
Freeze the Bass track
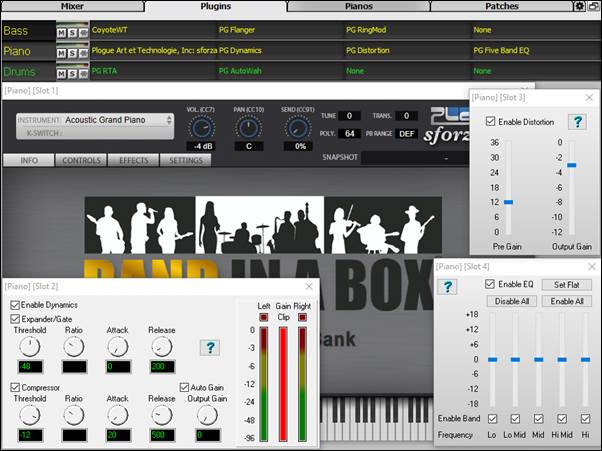tap(83, 33)
